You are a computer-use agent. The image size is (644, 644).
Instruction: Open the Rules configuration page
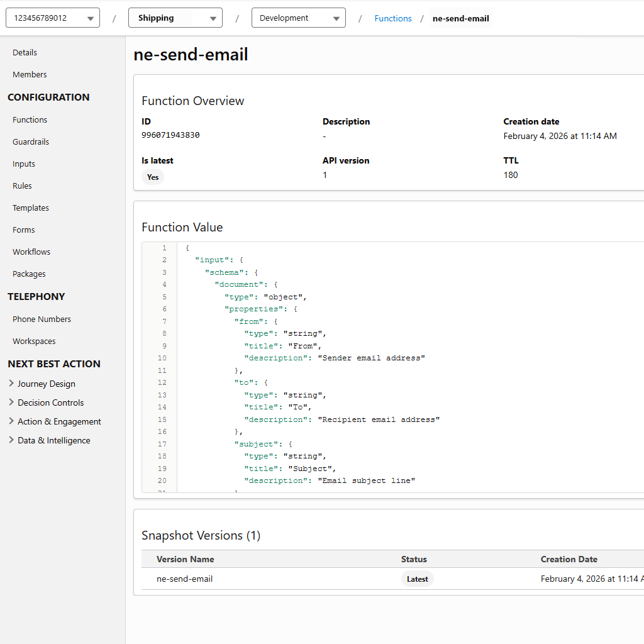[x=22, y=186]
